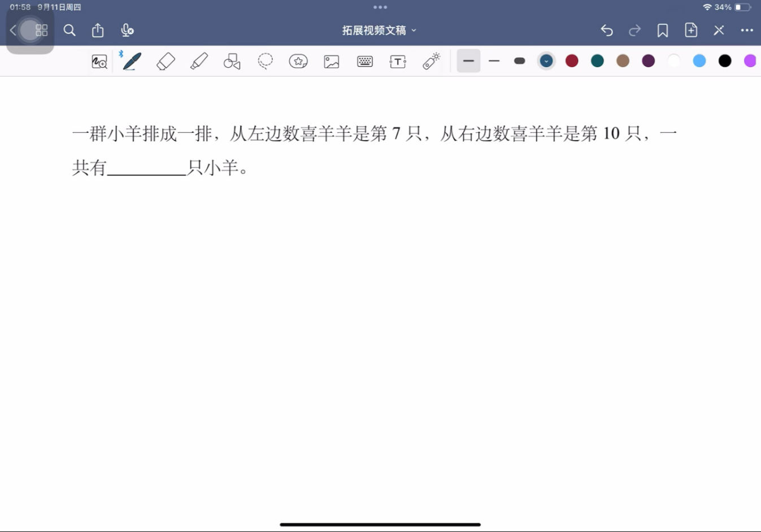The height and width of the screenshot is (532, 761).
Task: Pick the brown pen color
Action: click(623, 61)
